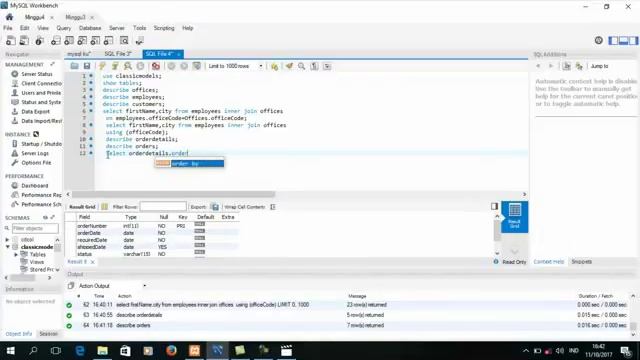
Task: Click the save snippet star icon
Action: click(x=274, y=66)
